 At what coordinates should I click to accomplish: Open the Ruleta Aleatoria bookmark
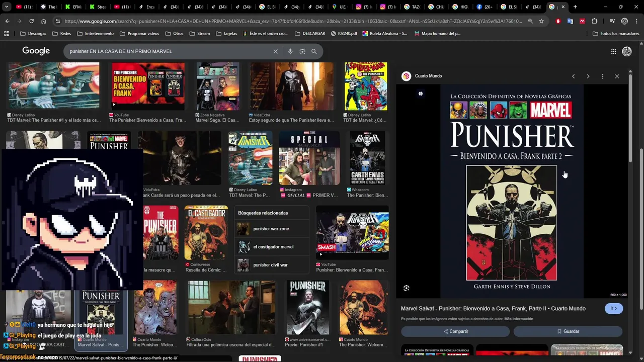pos(385,34)
